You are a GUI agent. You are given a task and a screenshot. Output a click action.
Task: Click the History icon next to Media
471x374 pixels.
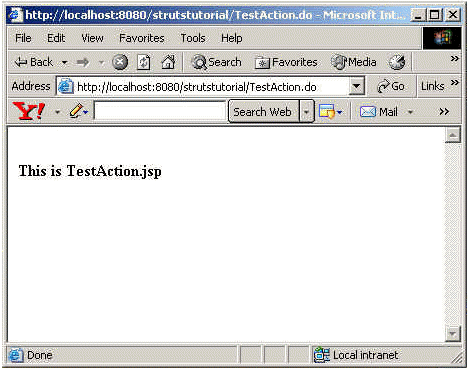click(x=397, y=62)
